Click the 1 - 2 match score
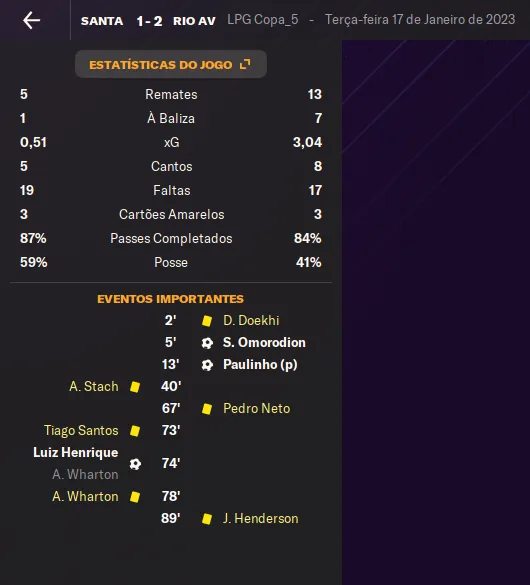 point(149,21)
